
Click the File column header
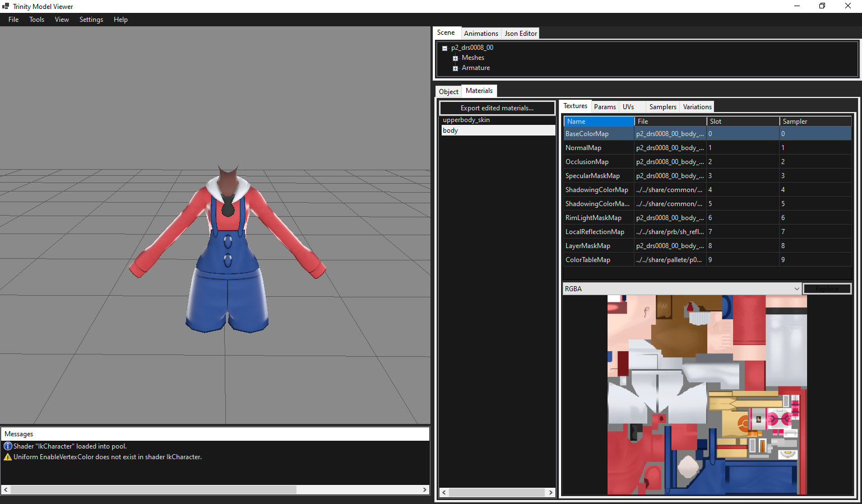(x=671, y=122)
